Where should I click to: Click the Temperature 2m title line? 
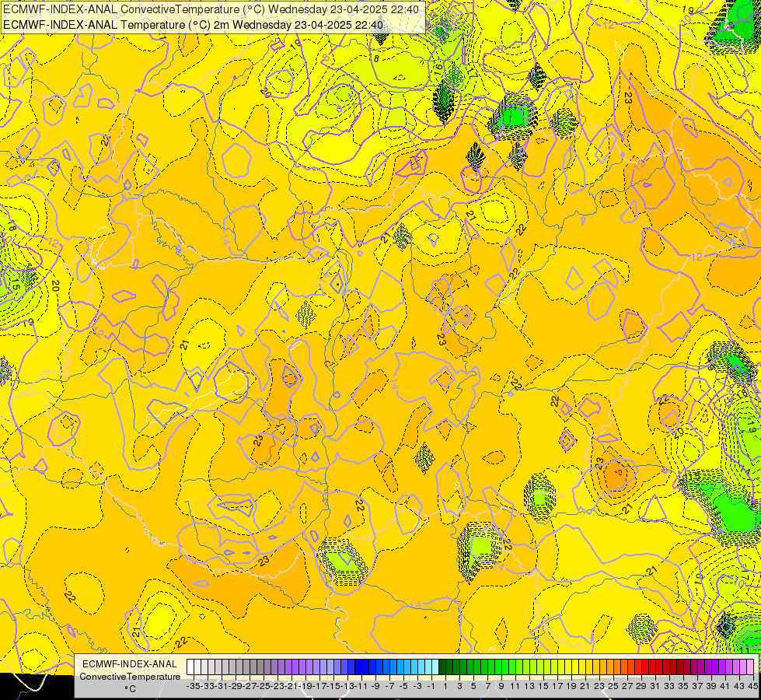coord(193,24)
